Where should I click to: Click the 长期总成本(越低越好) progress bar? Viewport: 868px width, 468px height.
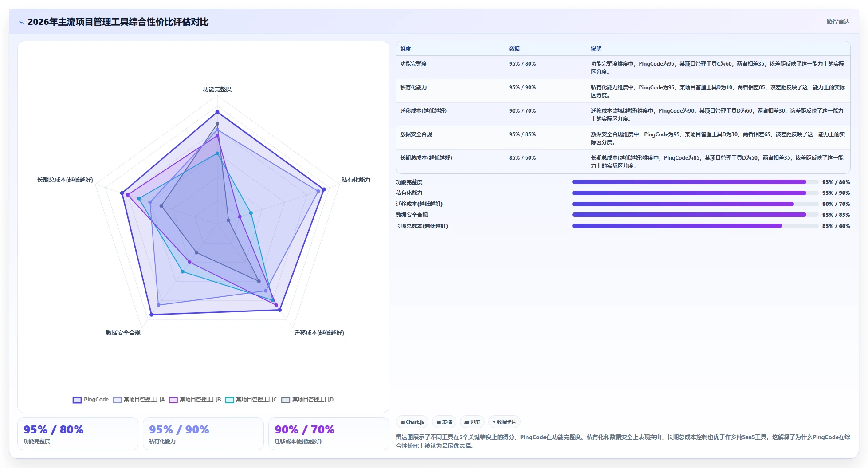click(695, 226)
